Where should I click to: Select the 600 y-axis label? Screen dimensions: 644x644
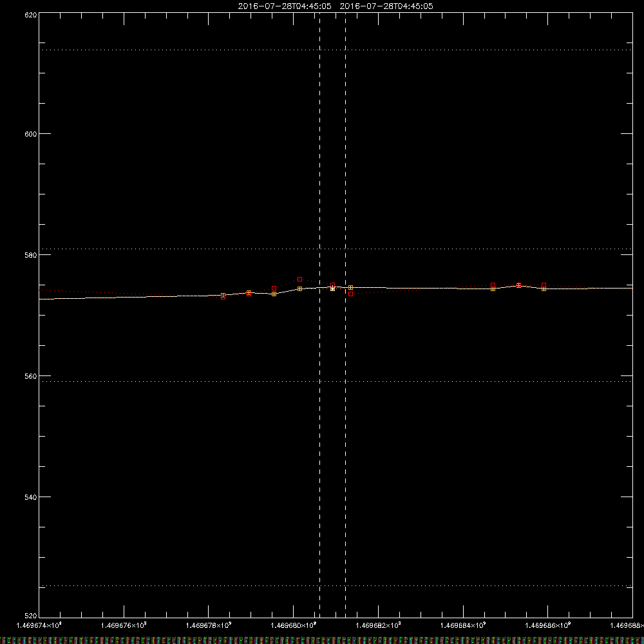[31, 135]
